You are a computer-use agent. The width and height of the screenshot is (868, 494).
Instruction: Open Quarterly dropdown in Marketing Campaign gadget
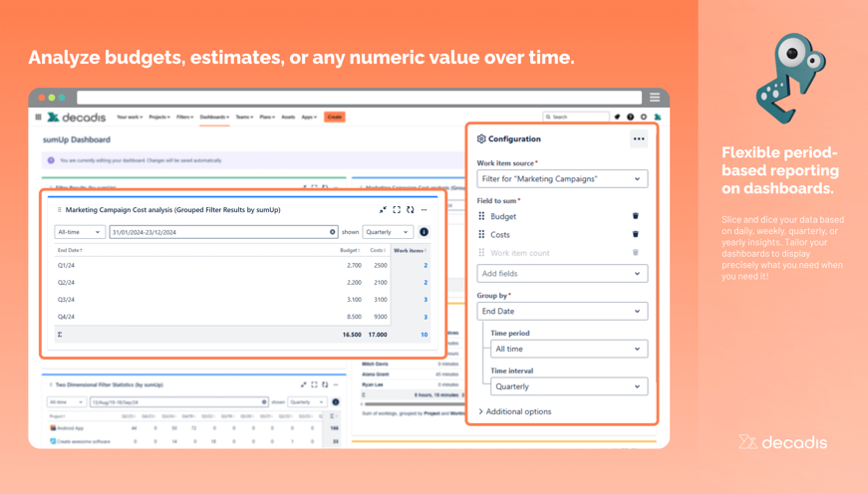tap(388, 232)
